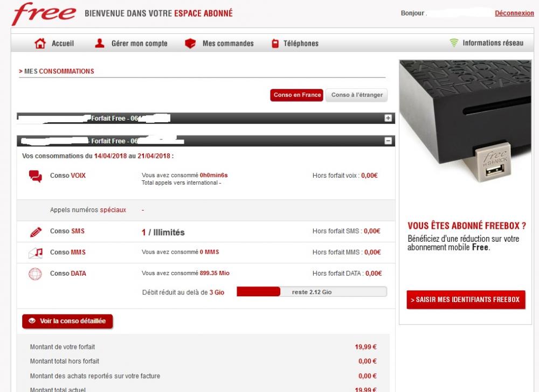Click the Accueil house icon
539x392 pixels.
pyautogui.click(x=40, y=43)
